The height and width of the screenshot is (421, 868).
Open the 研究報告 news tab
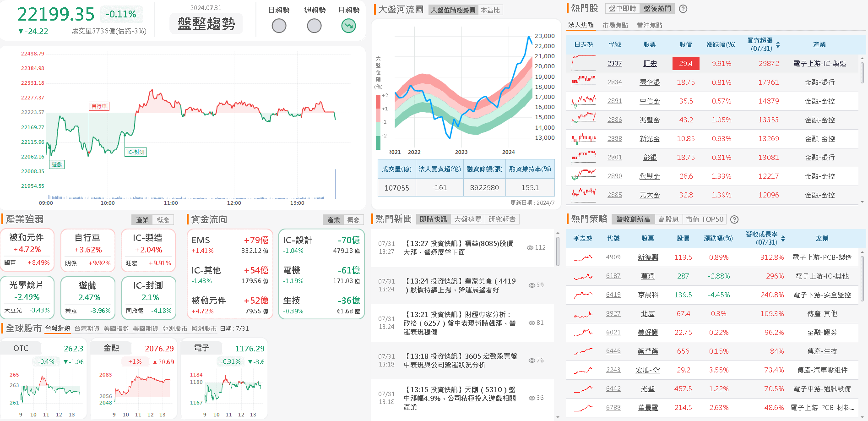[502, 219]
